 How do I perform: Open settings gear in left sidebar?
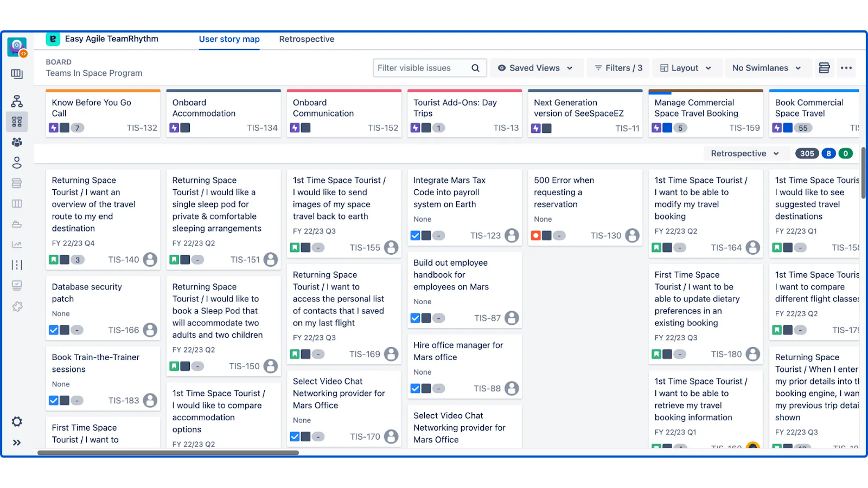click(17, 422)
